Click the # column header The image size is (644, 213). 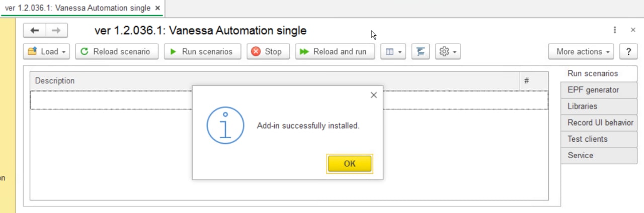(x=534, y=81)
